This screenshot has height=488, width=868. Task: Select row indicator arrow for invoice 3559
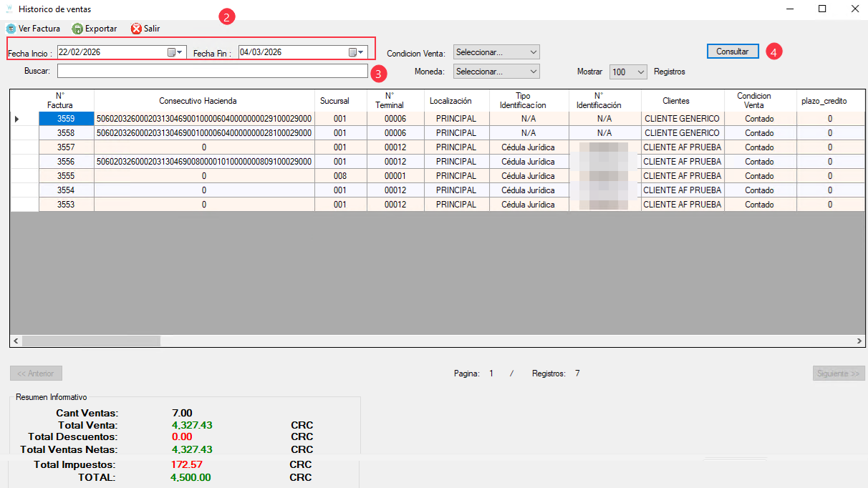17,119
